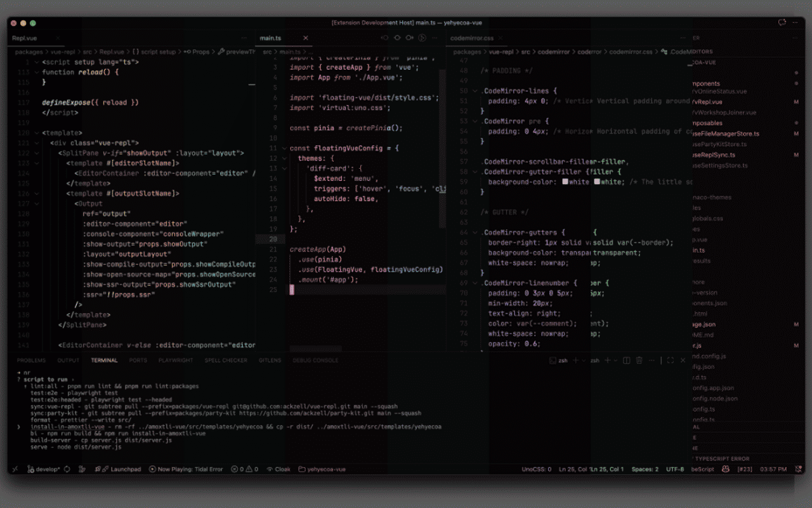Image resolution: width=812 pixels, height=508 pixels.
Task: Click the remote window icon in status bar
Action: 15,469
